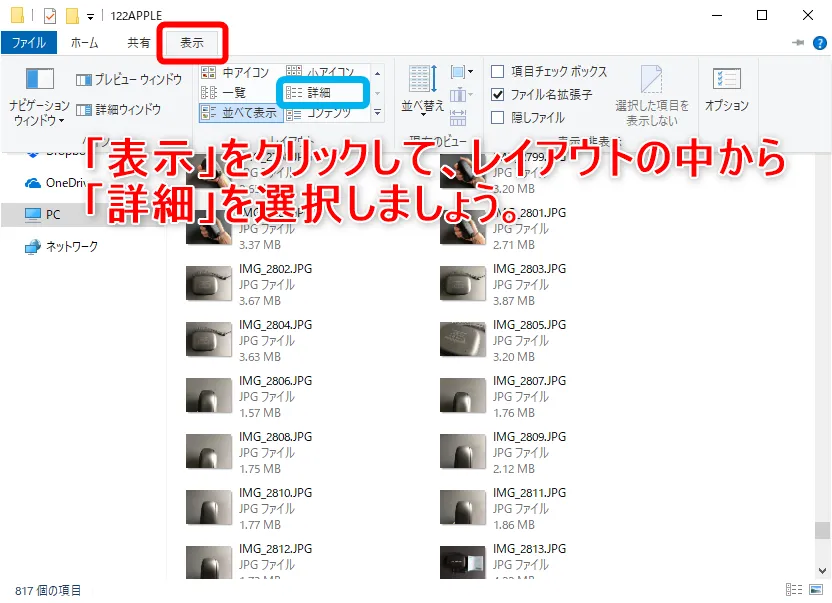Viewport: 832px width, 603px height.
Task: Switch to large thumbnails status bar icon
Action: pos(816,590)
